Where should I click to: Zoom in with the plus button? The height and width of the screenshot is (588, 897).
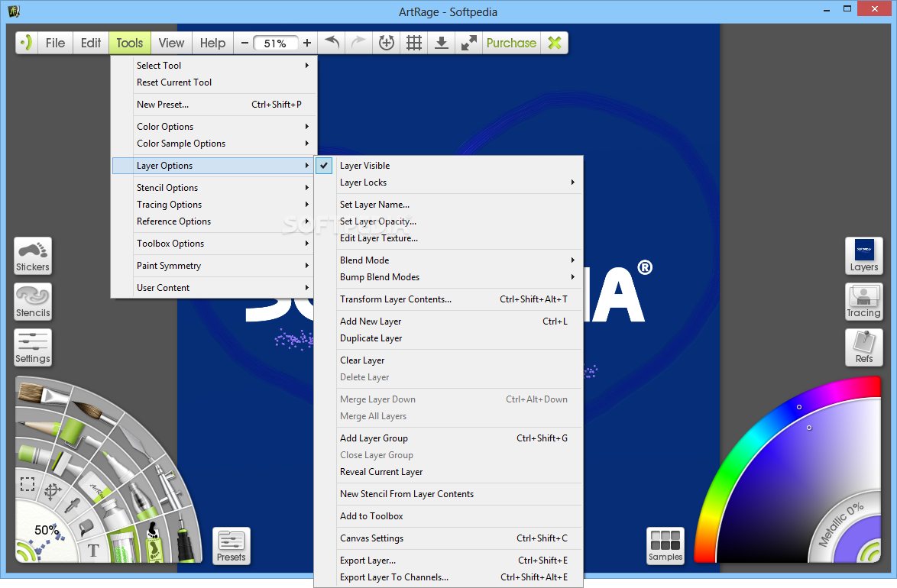pyautogui.click(x=307, y=43)
